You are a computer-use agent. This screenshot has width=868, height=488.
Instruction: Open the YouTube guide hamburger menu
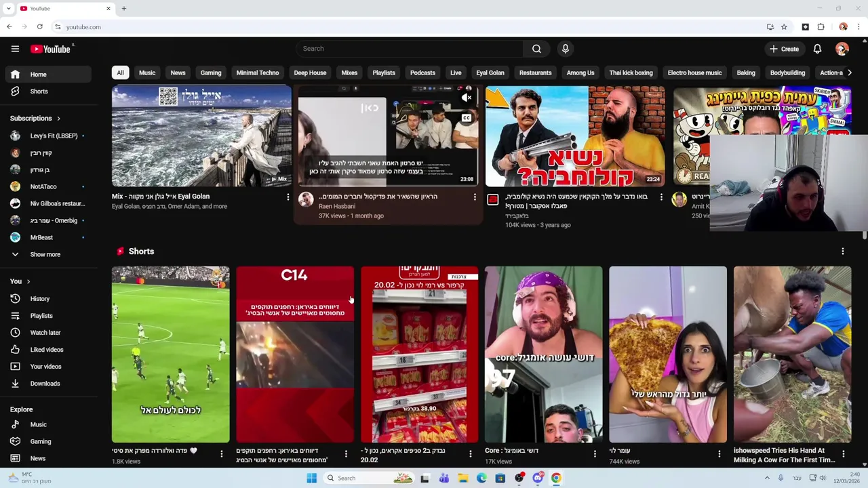coord(15,49)
